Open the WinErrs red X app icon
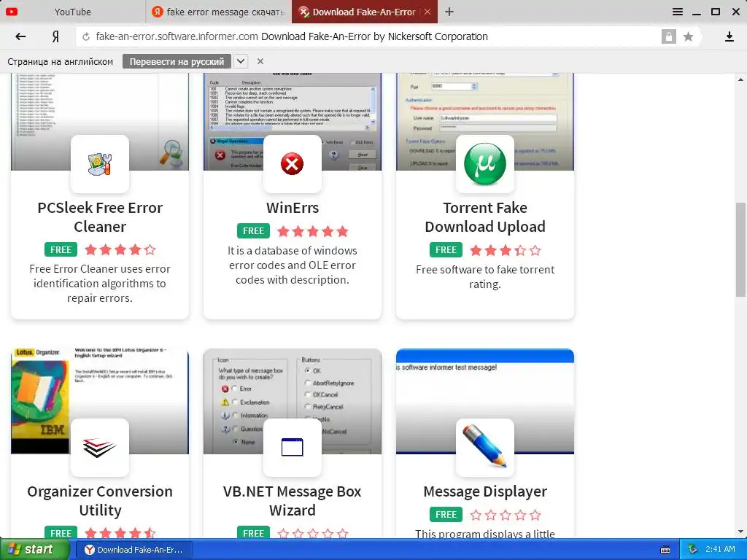Image resolution: width=747 pixels, height=560 pixels. pyautogui.click(x=292, y=164)
